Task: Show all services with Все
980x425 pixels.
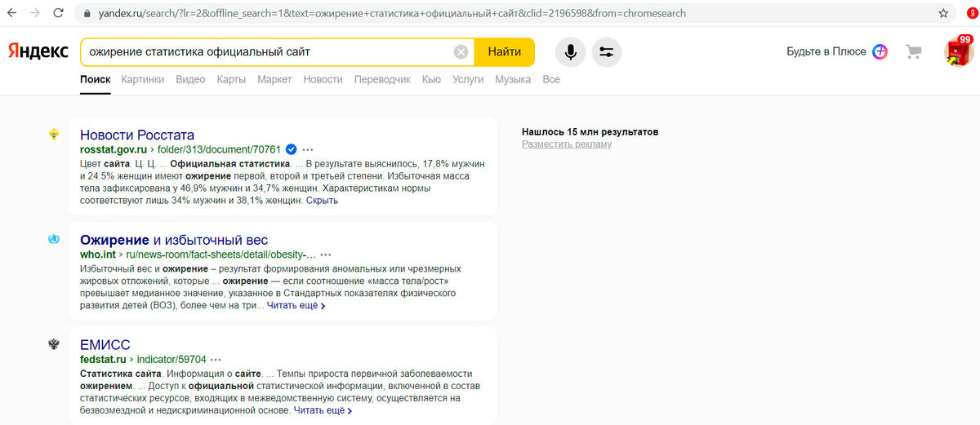Action: pyautogui.click(x=551, y=79)
